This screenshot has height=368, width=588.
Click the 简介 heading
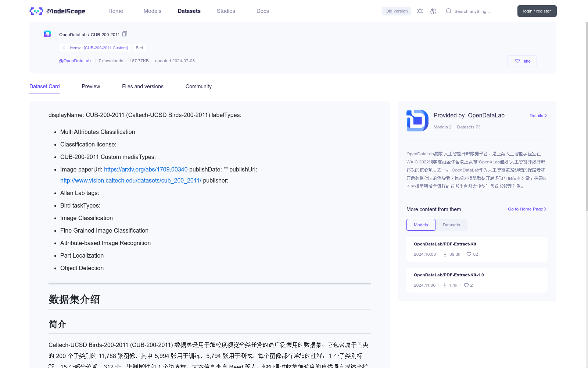(57, 324)
